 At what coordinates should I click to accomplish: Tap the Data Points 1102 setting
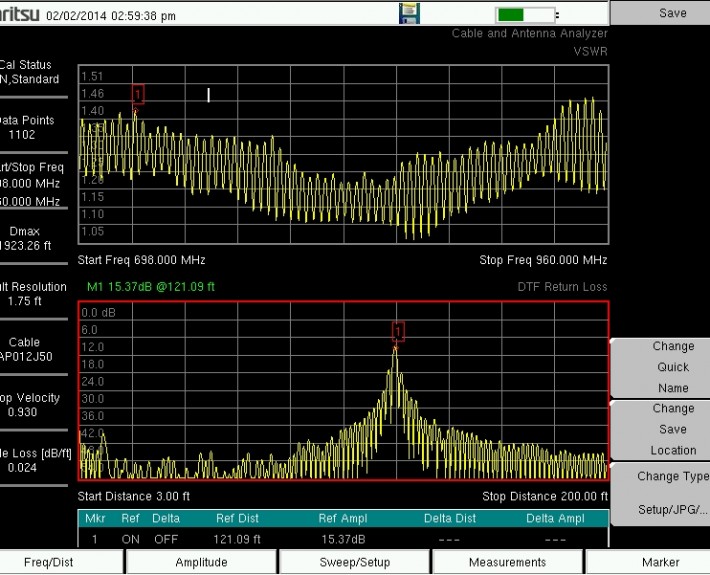32,127
